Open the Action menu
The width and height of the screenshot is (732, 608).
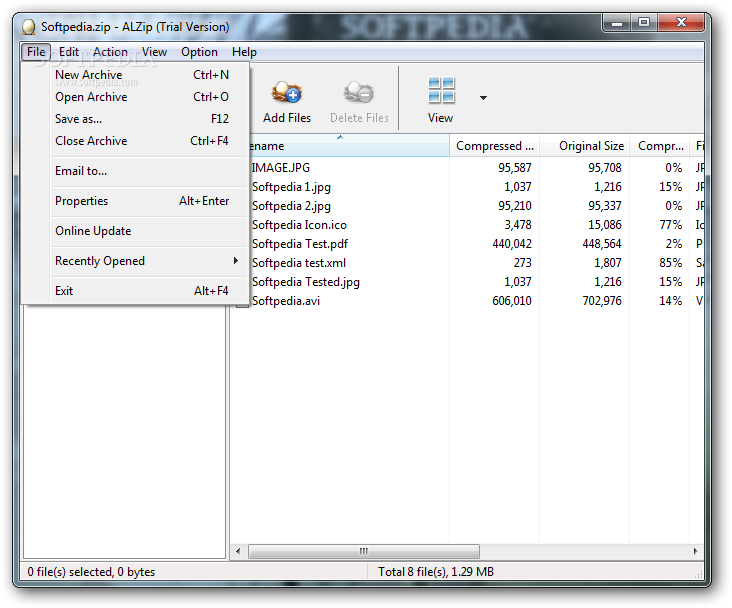110,52
